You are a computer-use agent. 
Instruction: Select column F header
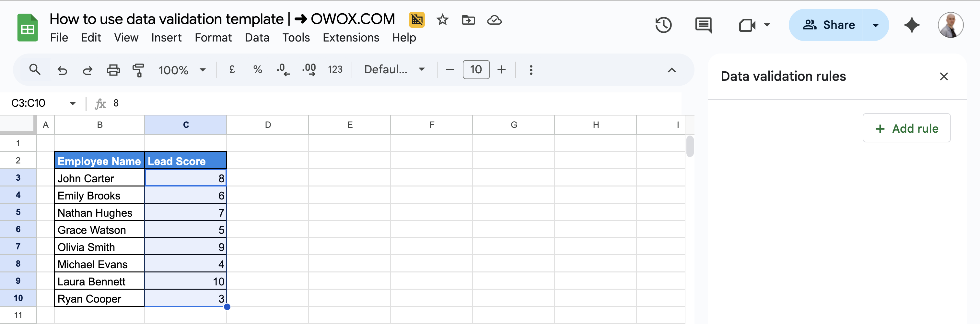432,125
